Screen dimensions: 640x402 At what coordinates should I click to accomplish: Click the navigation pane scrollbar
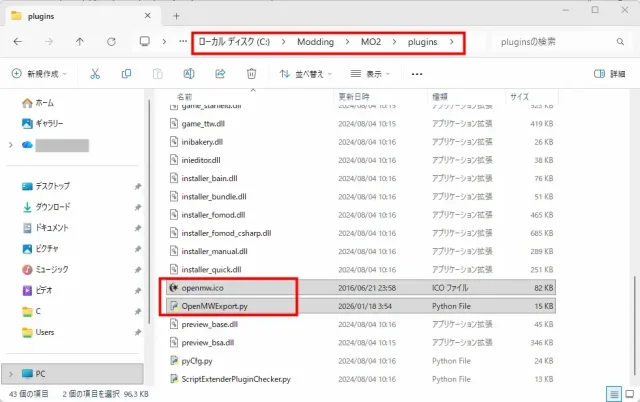point(149,212)
